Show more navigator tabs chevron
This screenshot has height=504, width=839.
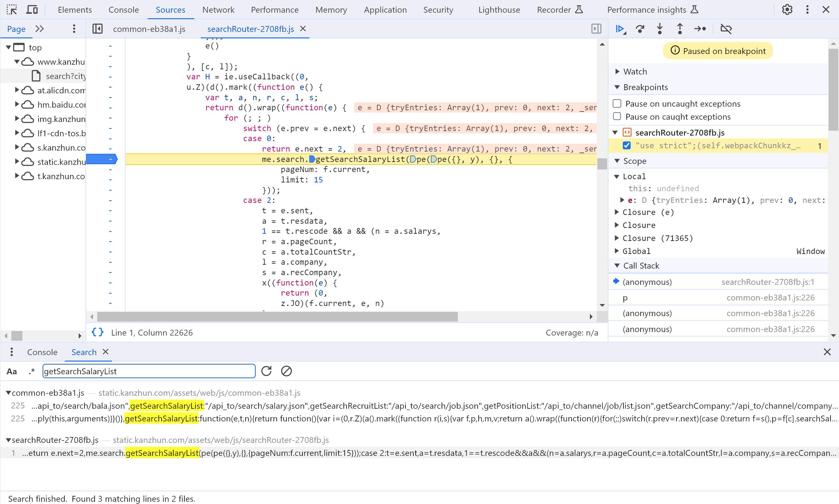click(40, 29)
